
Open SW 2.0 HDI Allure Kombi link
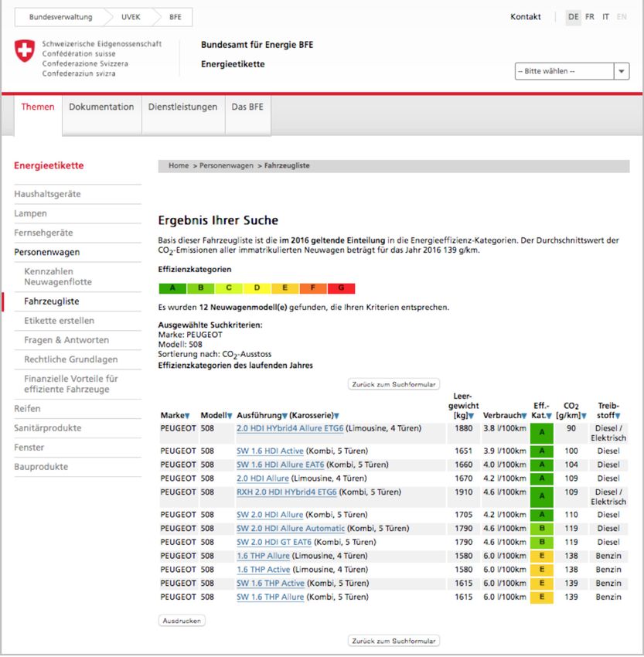click(270, 515)
